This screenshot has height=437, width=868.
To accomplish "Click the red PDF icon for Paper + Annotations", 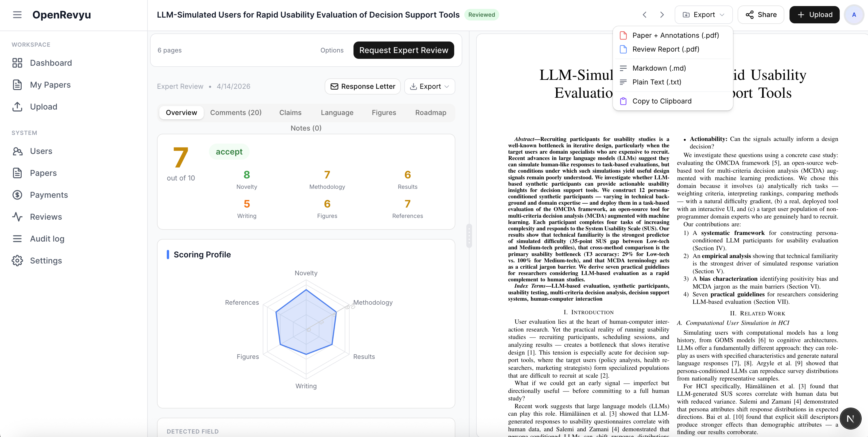I will click(623, 35).
